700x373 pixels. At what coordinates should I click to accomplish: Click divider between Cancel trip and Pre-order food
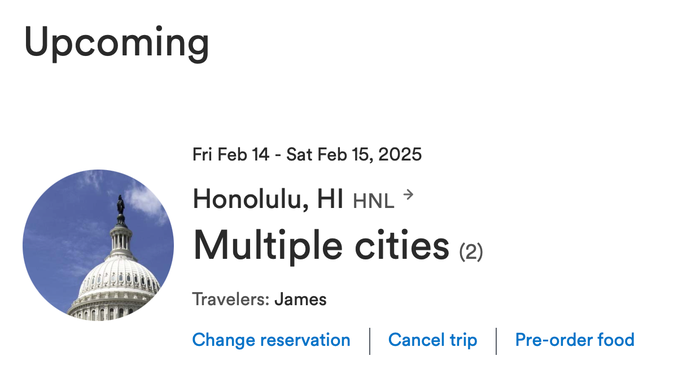[x=496, y=341]
